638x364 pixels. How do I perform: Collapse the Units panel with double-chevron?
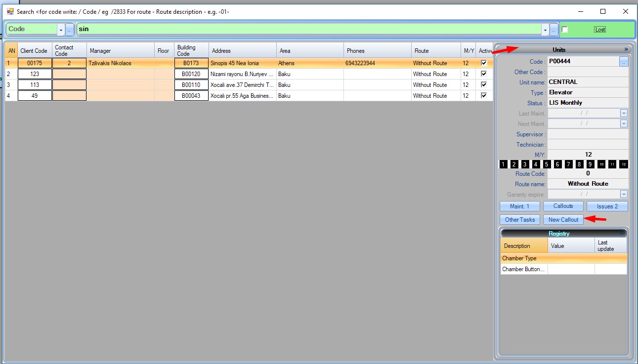click(626, 49)
